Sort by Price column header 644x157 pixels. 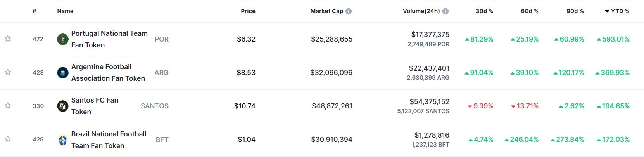click(x=248, y=11)
